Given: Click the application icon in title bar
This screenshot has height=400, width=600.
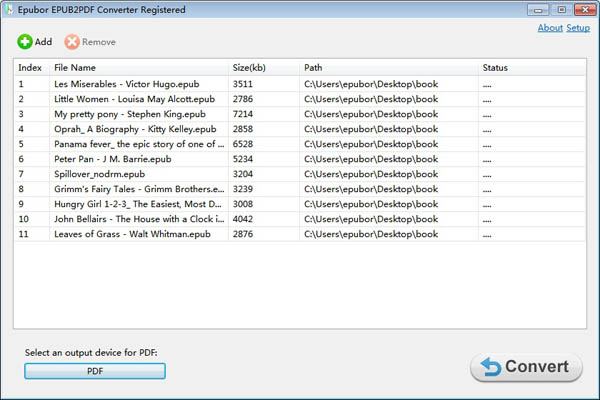Looking at the screenshot, I should pos(9,9).
